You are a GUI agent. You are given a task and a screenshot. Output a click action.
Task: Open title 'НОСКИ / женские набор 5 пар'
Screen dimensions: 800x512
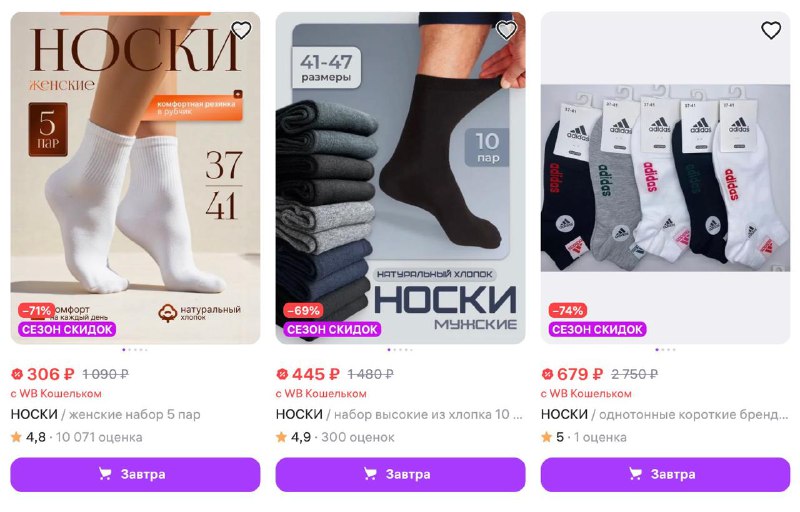pos(106,414)
